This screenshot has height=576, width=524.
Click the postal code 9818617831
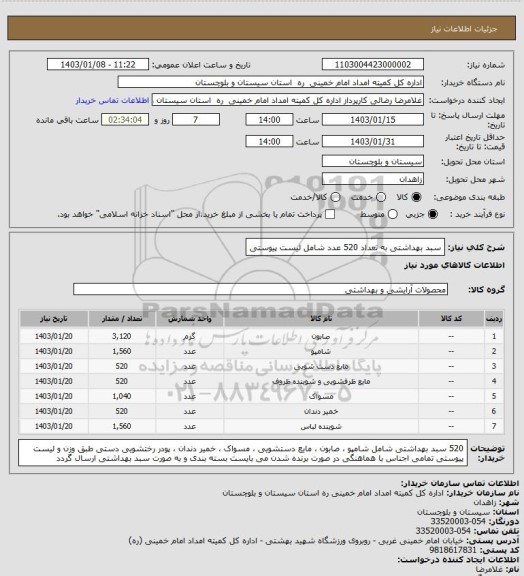coord(453,550)
